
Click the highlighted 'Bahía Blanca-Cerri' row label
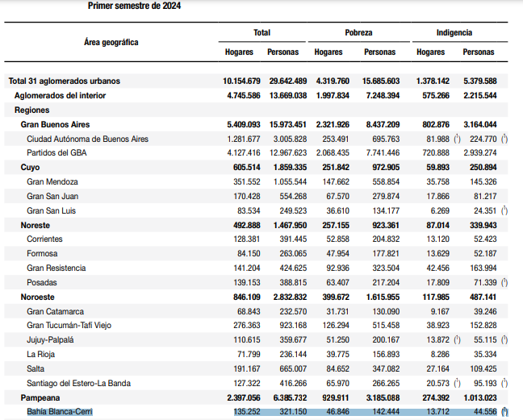click(x=59, y=413)
